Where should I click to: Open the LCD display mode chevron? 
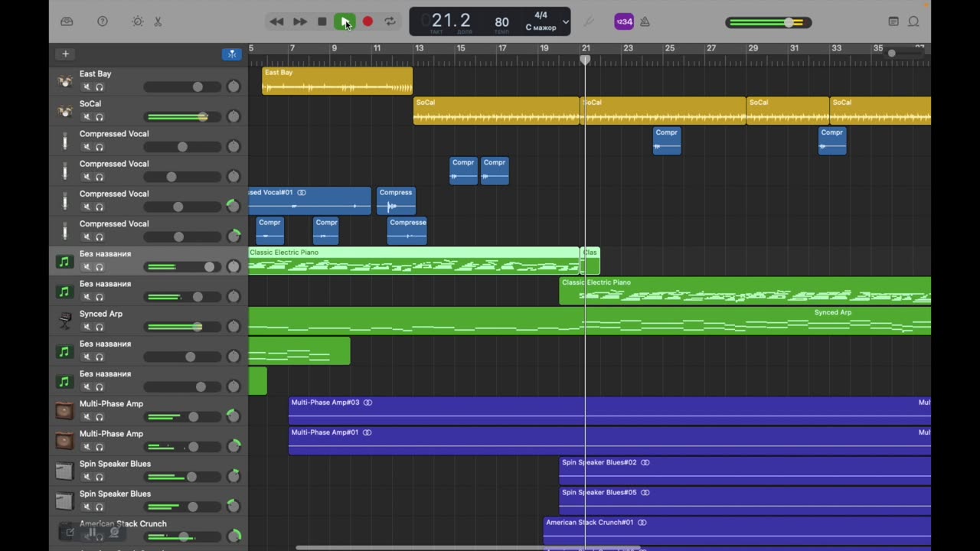pyautogui.click(x=566, y=21)
